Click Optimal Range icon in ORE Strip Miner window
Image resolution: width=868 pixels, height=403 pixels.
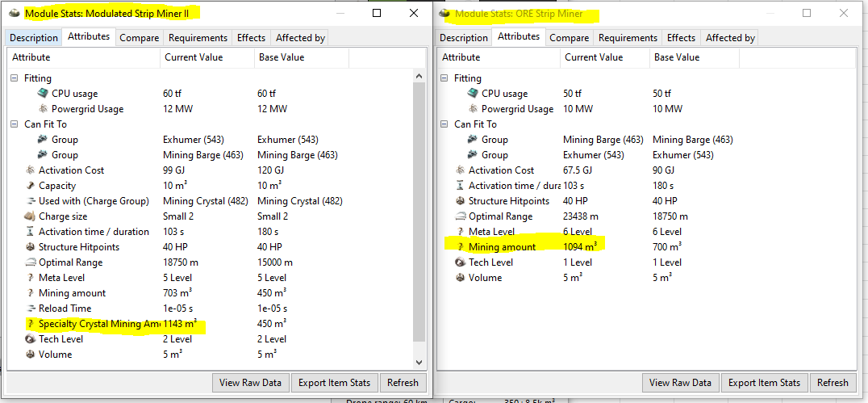(x=460, y=216)
